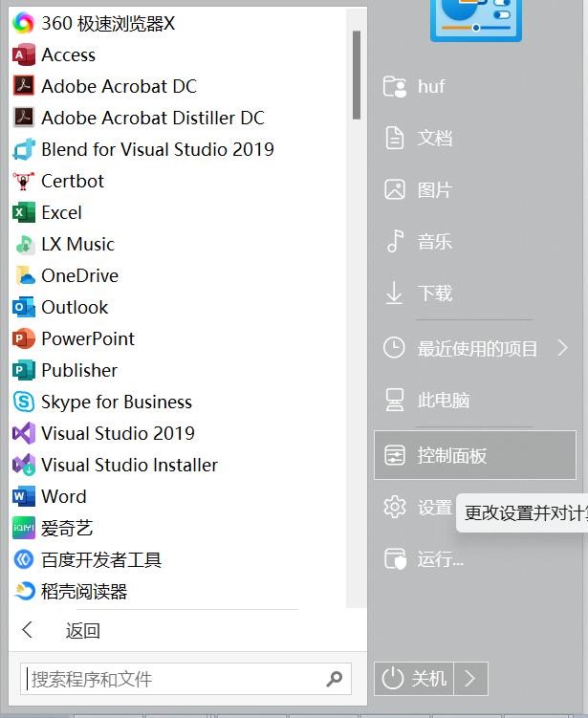Click the document icon beside 文档
Image resolution: width=588 pixels, height=718 pixels.
(x=394, y=138)
